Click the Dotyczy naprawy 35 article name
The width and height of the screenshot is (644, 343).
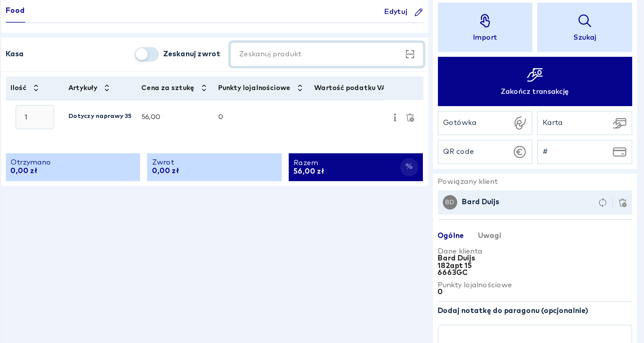[x=100, y=116]
